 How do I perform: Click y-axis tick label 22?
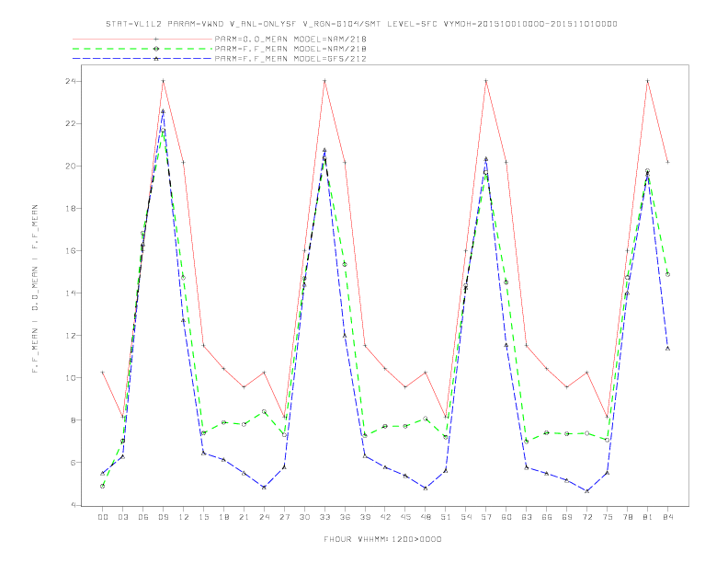click(71, 123)
